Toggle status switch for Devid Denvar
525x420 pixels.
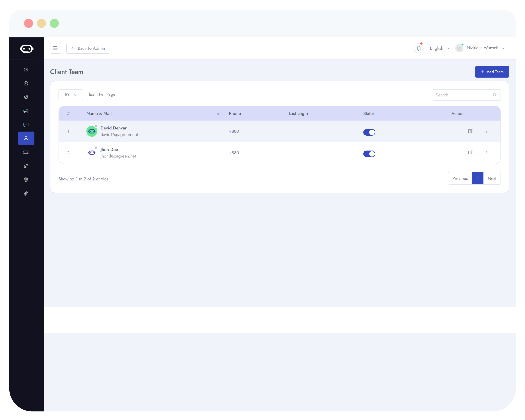[x=369, y=132]
